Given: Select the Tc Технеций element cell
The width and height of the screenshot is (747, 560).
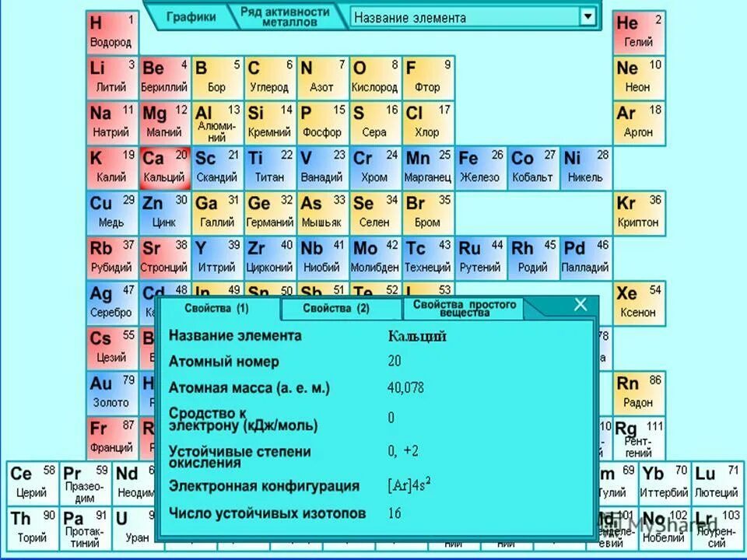Looking at the screenshot, I should click(x=428, y=258).
